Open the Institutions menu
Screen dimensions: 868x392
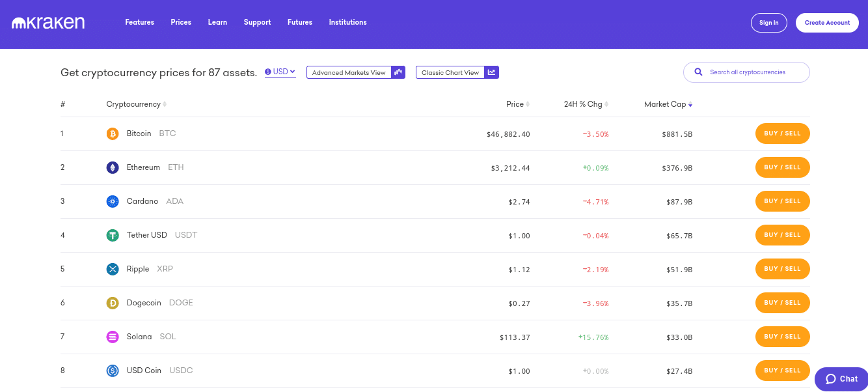pos(347,22)
